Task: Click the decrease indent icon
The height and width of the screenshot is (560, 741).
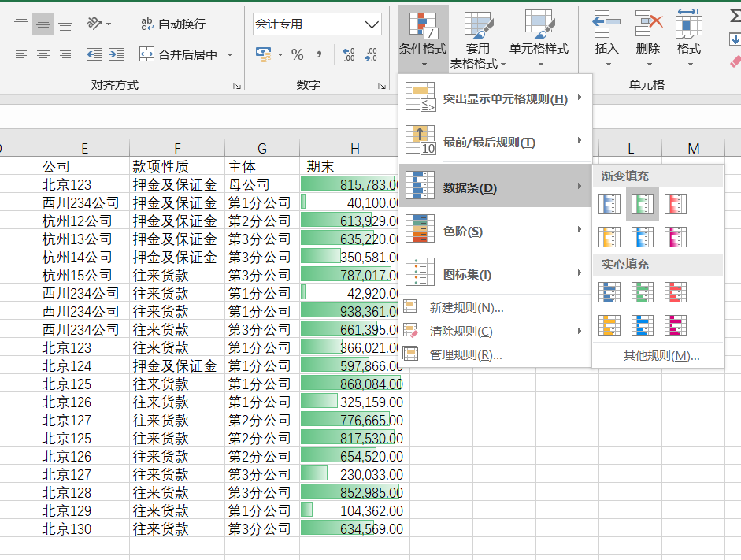Action: point(94,54)
